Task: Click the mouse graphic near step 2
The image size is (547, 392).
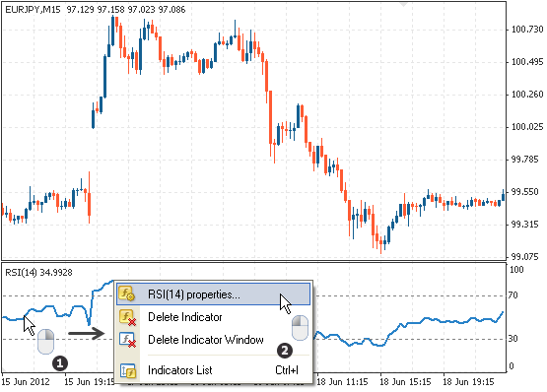Action: coord(300,327)
